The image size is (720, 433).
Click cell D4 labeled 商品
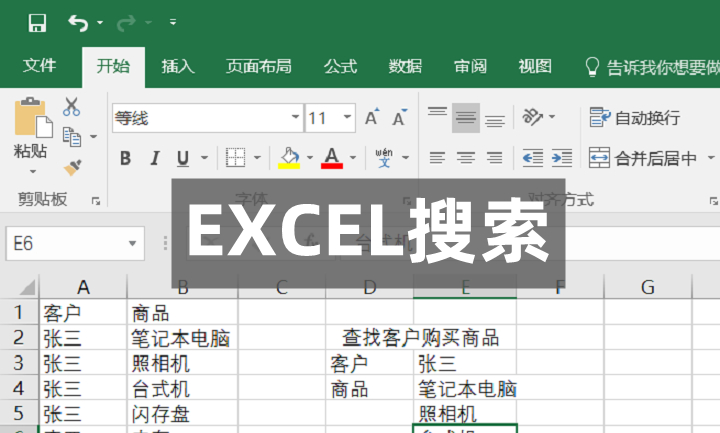[x=370, y=388]
